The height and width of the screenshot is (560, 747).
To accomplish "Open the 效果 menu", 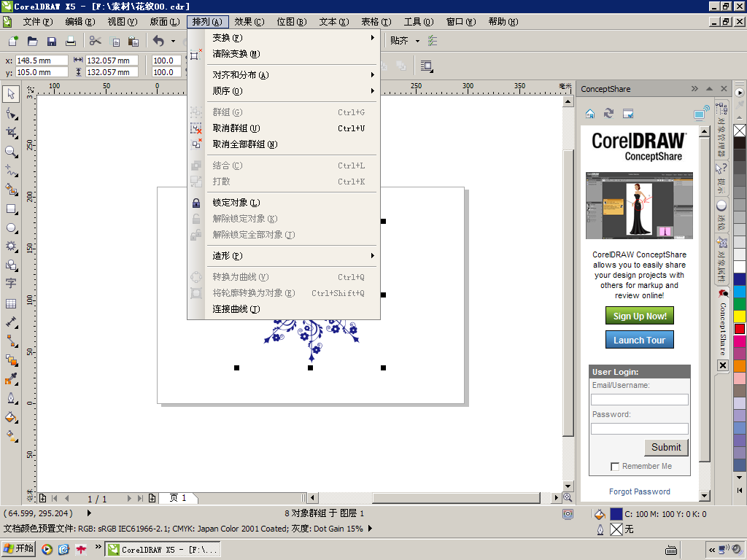I will point(249,22).
